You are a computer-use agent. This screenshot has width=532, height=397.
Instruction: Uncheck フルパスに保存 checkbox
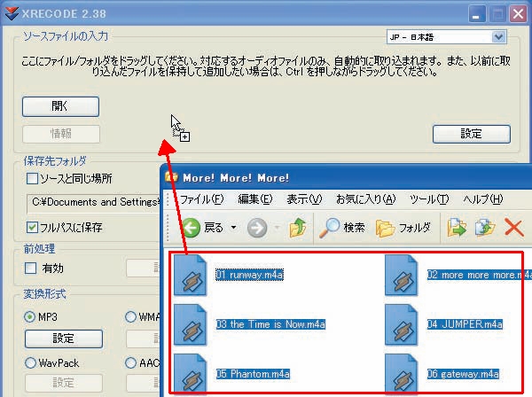[x=32, y=227]
